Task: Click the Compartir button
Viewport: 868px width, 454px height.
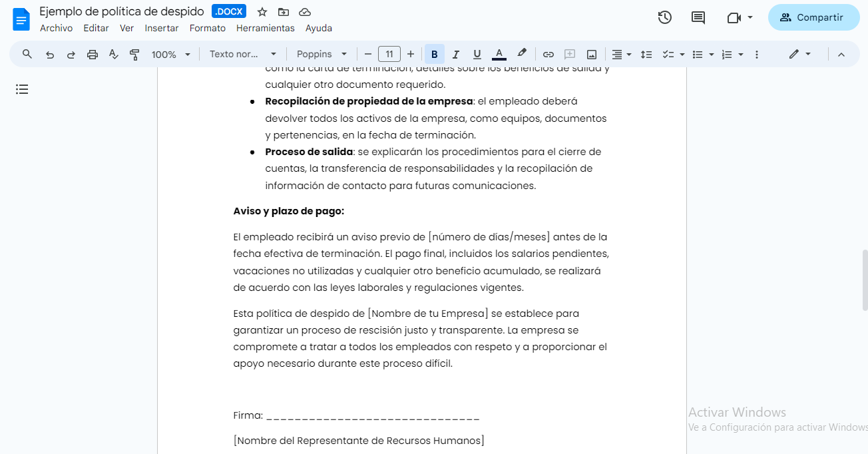Action: point(813,17)
